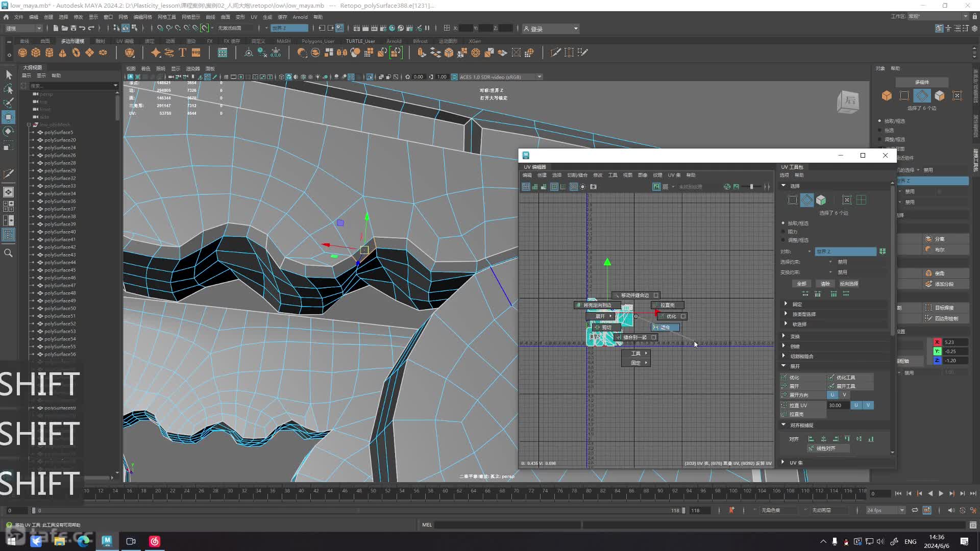The image size is (980, 551).
Task: Select the second selection-method radio below Pick/Marquee in UV Toolkit
Action: click(783, 232)
